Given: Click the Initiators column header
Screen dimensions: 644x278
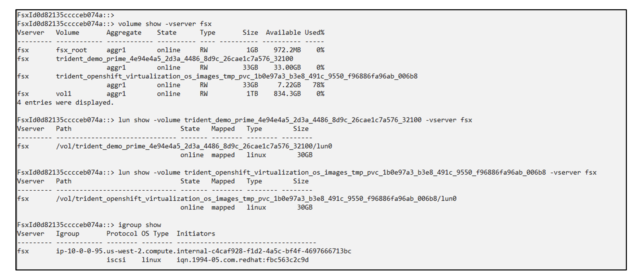Looking at the screenshot, I should click(x=196, y=234).
